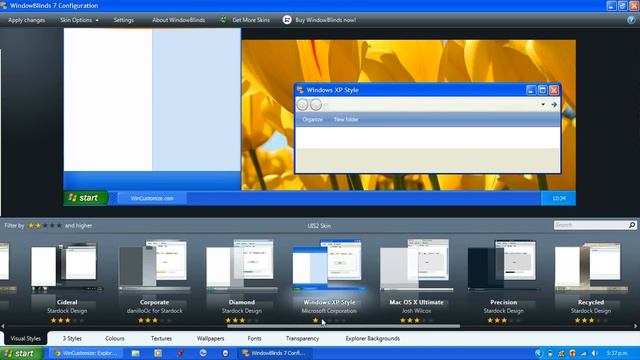Click the third rating star under Mac OS X Ultimate

[x=417, y=320]
